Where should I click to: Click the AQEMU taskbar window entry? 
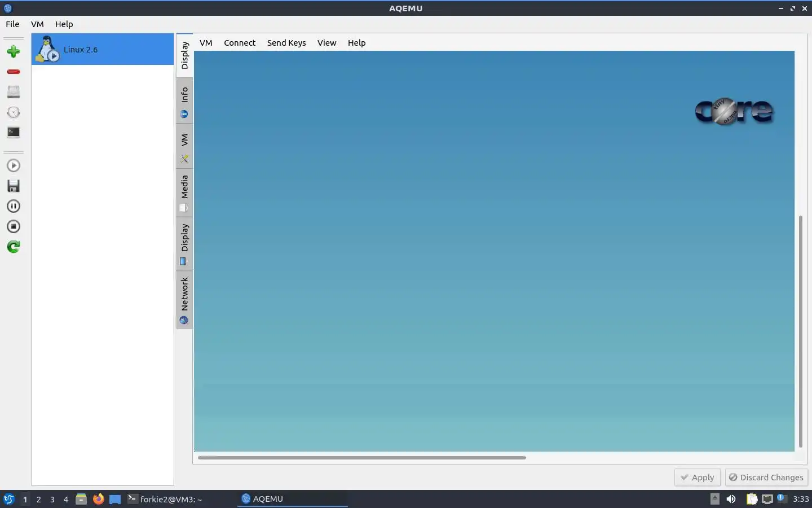click(x=292, y=499)
